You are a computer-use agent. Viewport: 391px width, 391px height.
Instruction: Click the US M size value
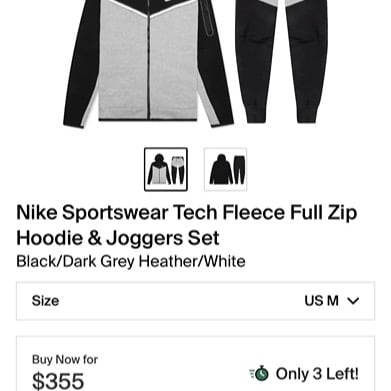(321, 301)
